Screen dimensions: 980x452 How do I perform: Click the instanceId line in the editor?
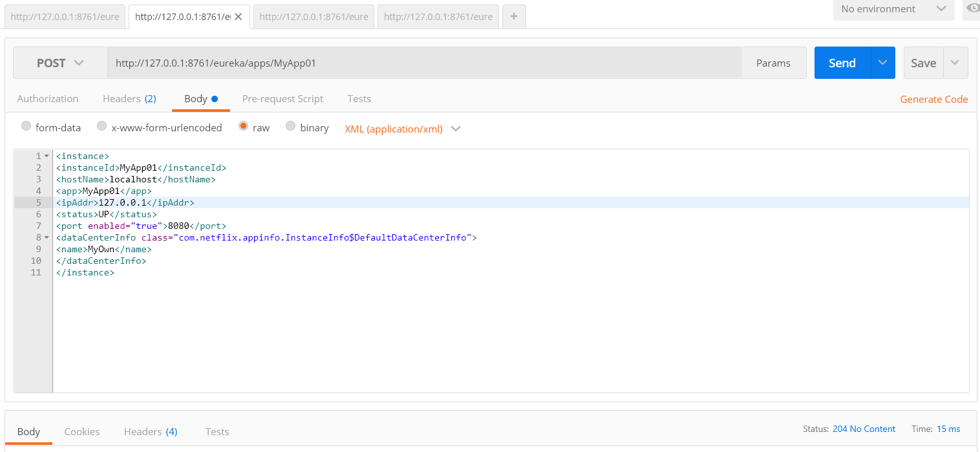click(141, 167)
